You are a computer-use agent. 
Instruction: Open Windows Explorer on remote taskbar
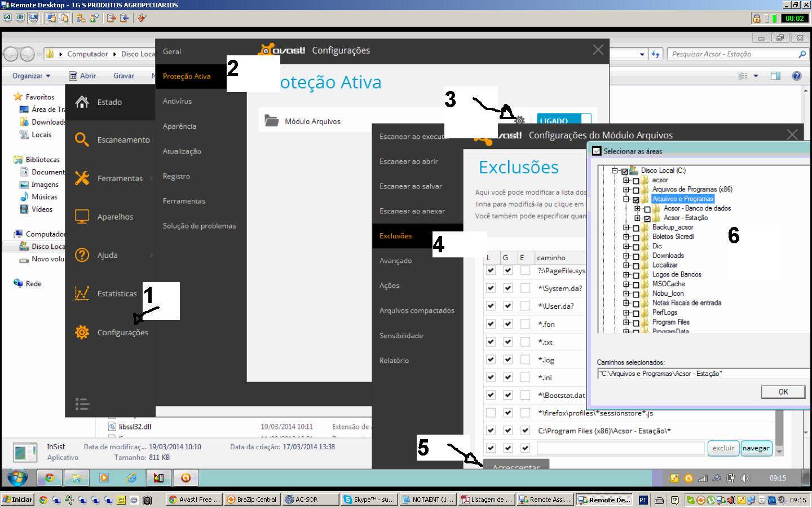[77, 478]
